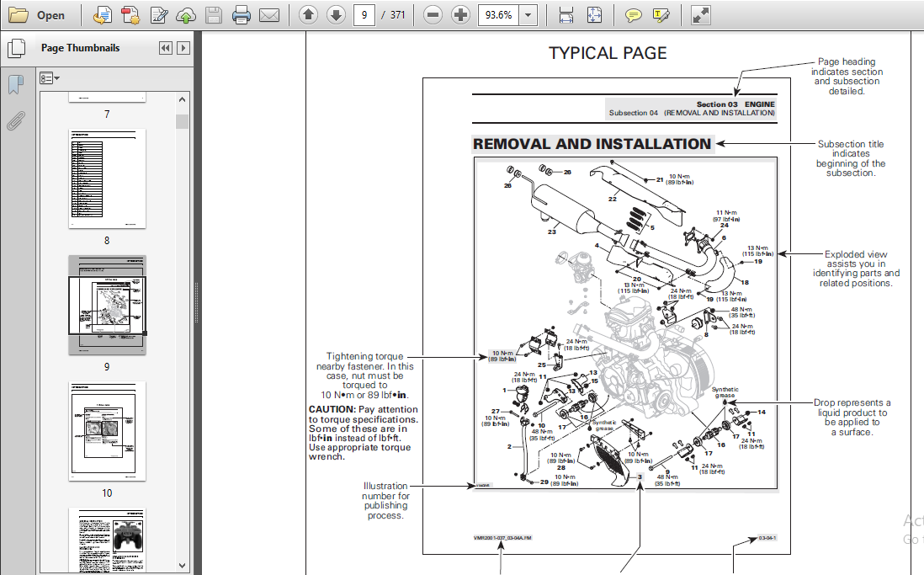
Task: Collapse the thumbnails panel with double arrow
Action: click(166, 48)
